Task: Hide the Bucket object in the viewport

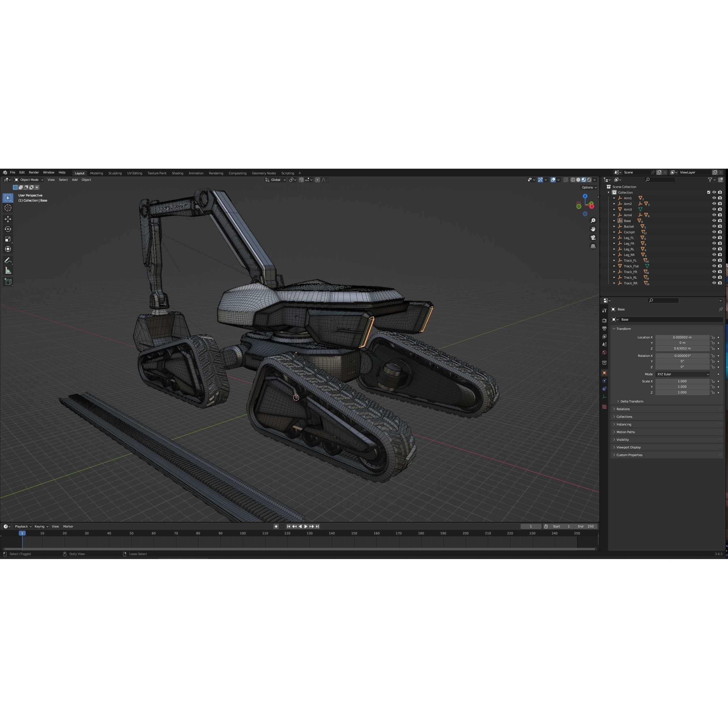Action: pos(714,226)
